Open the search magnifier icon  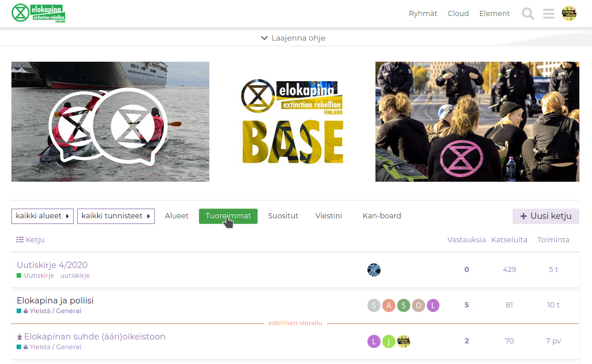tap(528, 14)
